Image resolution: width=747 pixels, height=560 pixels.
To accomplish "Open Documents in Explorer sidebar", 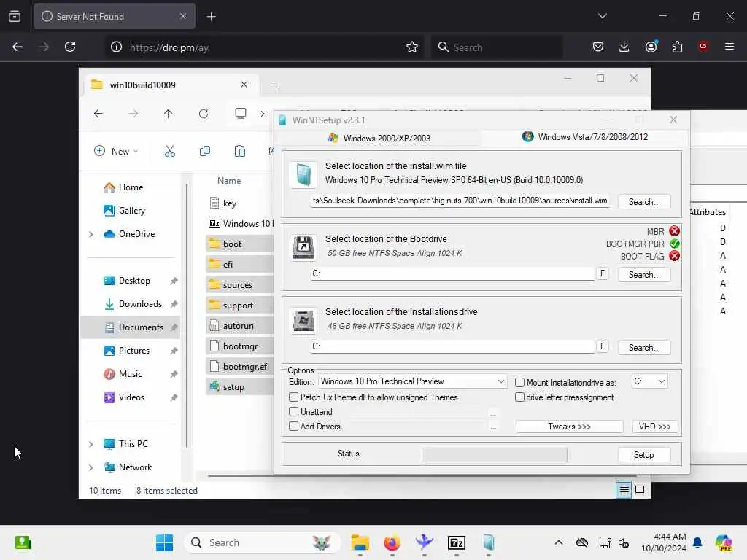I will (x=131, y=327).
